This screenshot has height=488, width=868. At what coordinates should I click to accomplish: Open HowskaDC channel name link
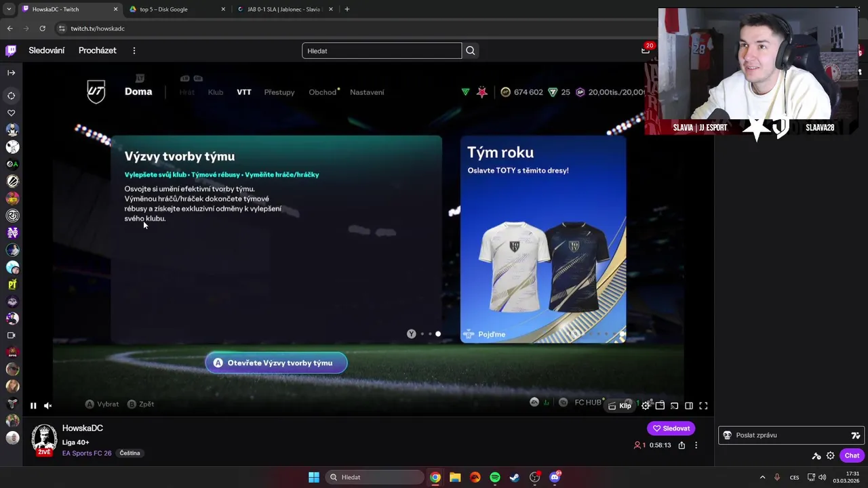coord(83,428)
